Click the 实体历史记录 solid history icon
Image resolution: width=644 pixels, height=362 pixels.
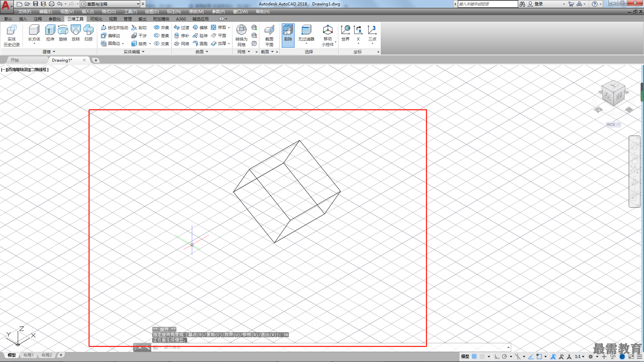coord(12,36)
